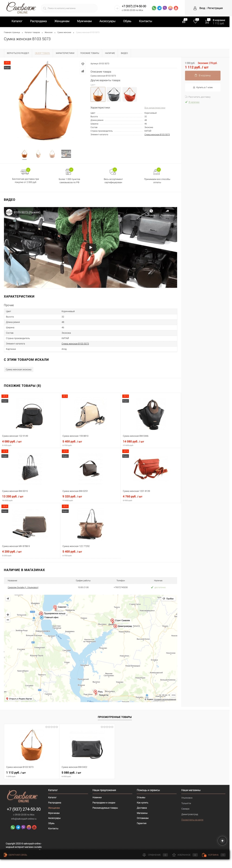Open the favorites heart in the black navigation bar
The image size is (232, 868).
coord(195,21)
